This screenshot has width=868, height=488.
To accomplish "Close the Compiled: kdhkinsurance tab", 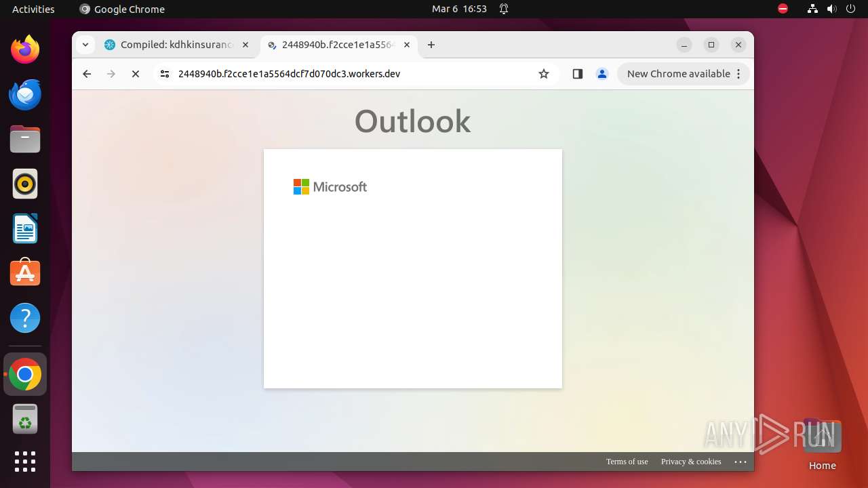I will click(245, 45).
